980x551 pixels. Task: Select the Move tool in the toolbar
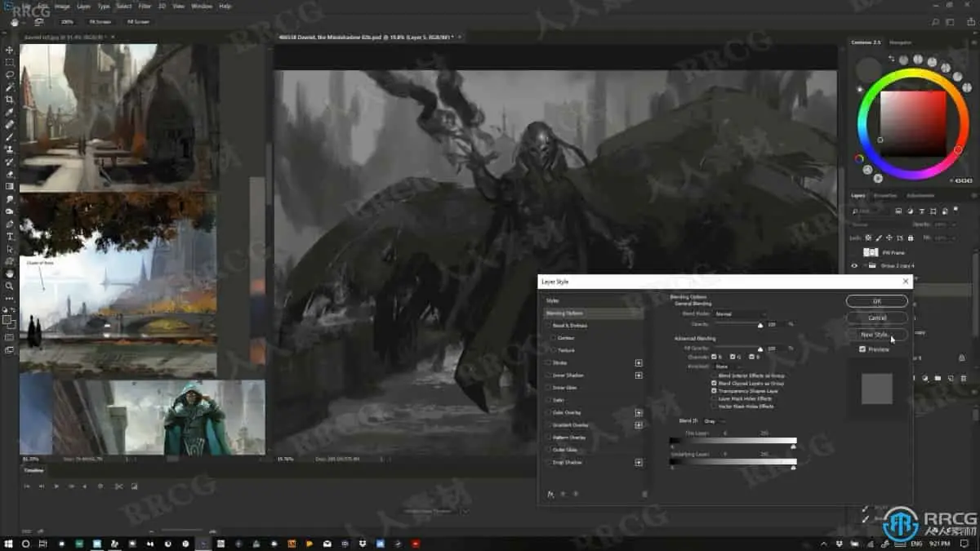[x=10, y=50]
